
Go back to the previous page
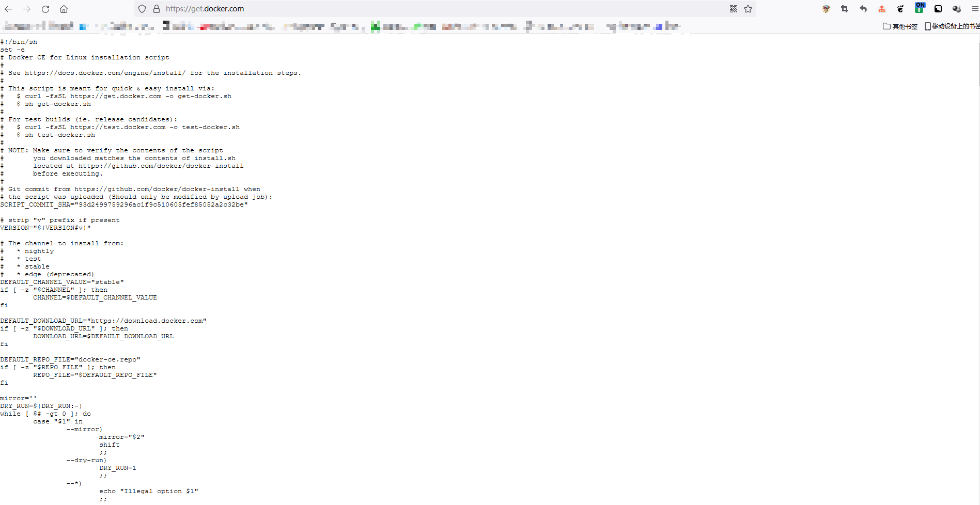click(8, 9)
